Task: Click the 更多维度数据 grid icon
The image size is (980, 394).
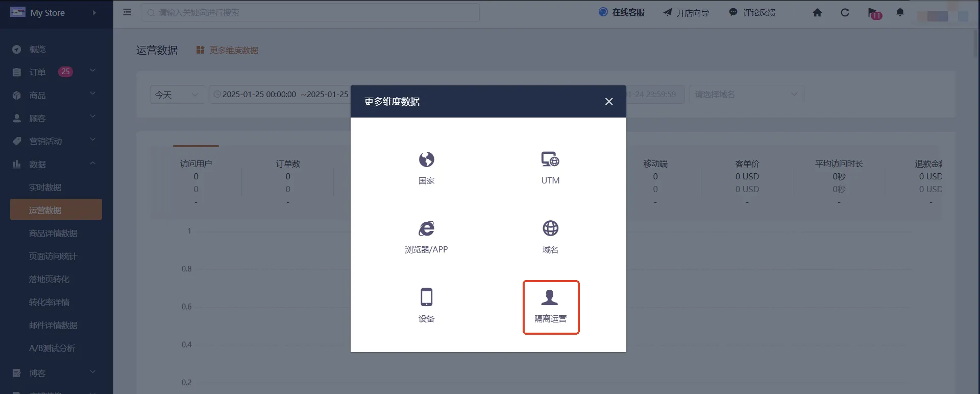Action: [x=200, y=50]
